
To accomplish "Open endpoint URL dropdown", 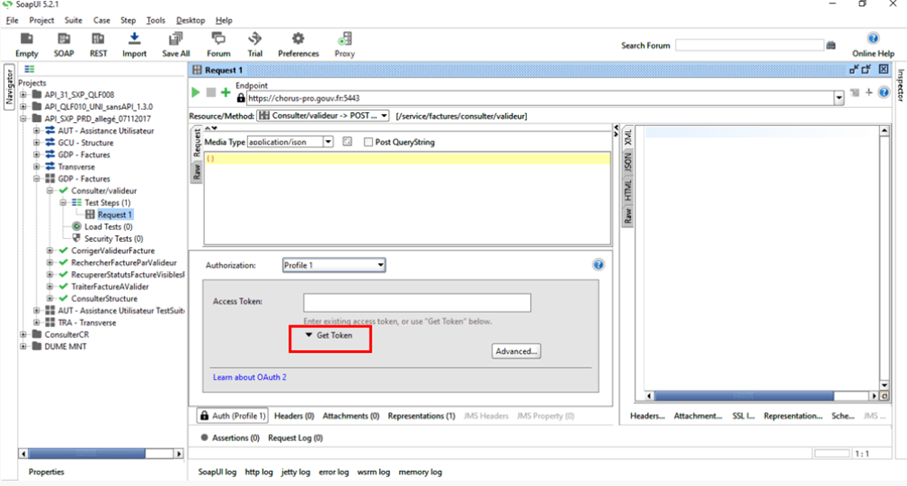I will pos(839,98).
